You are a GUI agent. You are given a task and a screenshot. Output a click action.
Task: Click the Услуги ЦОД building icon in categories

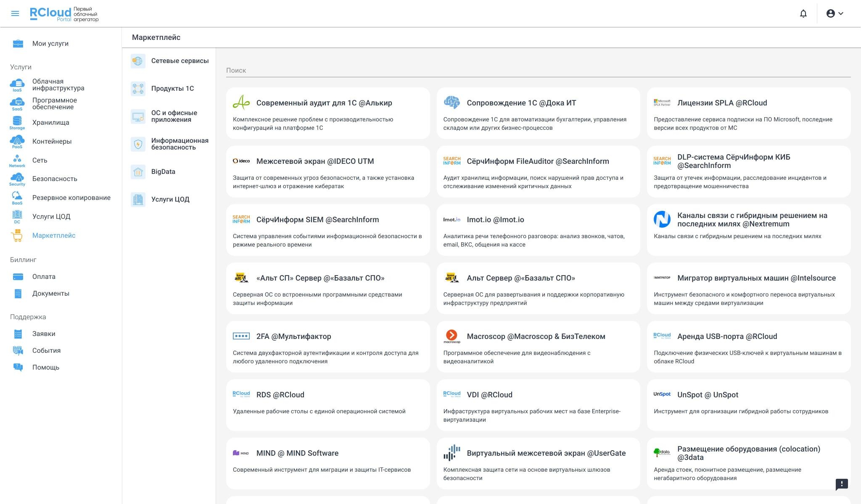tap(138, 199)
